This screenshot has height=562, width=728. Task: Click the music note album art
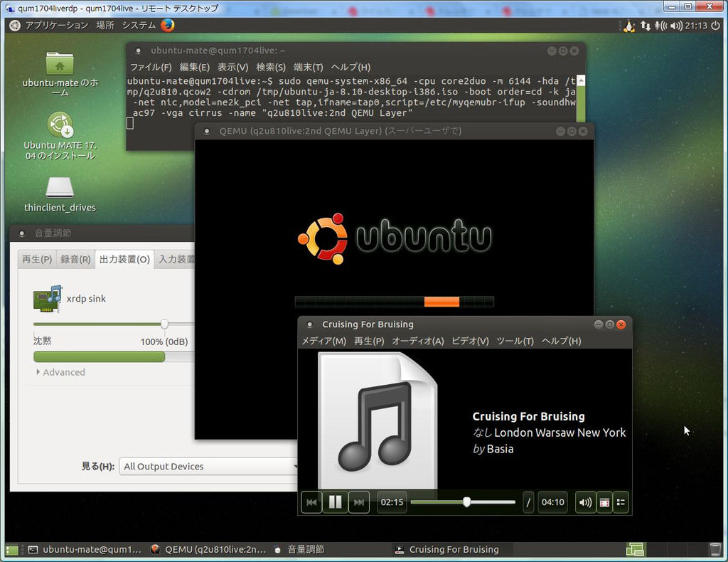pos(378,420)
